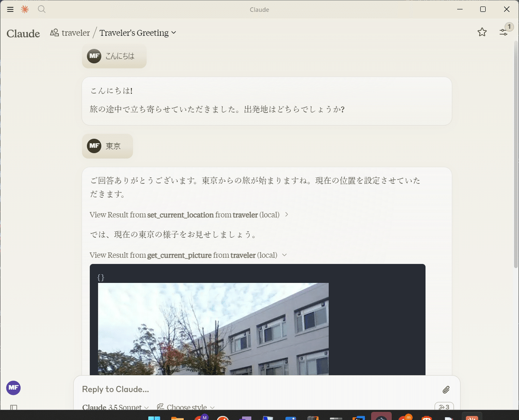Open the hamburger menu in title bar
519x420 pixels.
coord(10,10)
